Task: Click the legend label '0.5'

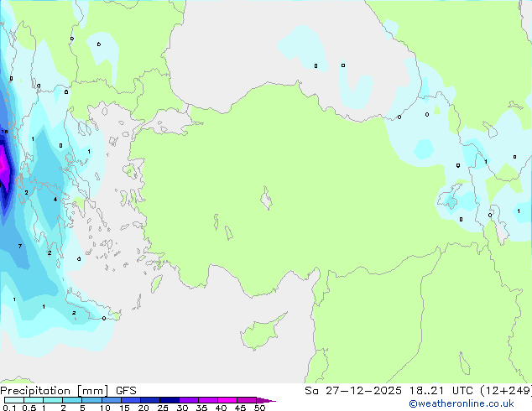Action: pyautogui.click(x=29, y=408)
